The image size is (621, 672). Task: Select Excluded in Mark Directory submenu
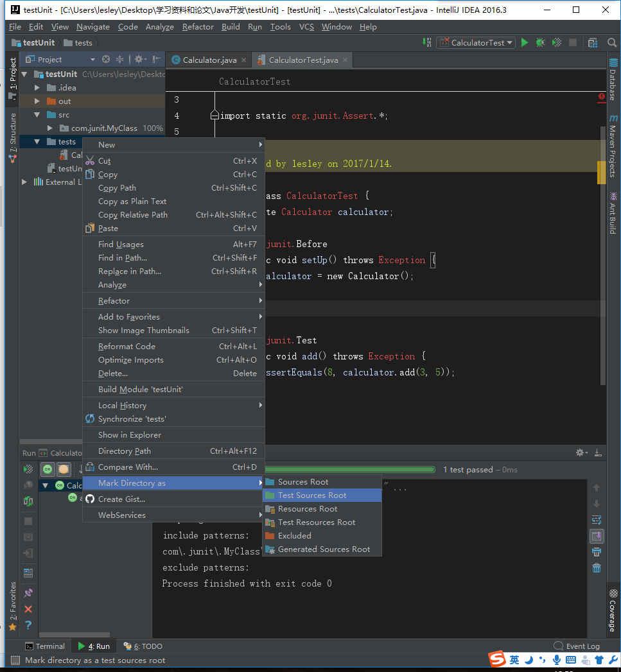(x=322, y=536)
